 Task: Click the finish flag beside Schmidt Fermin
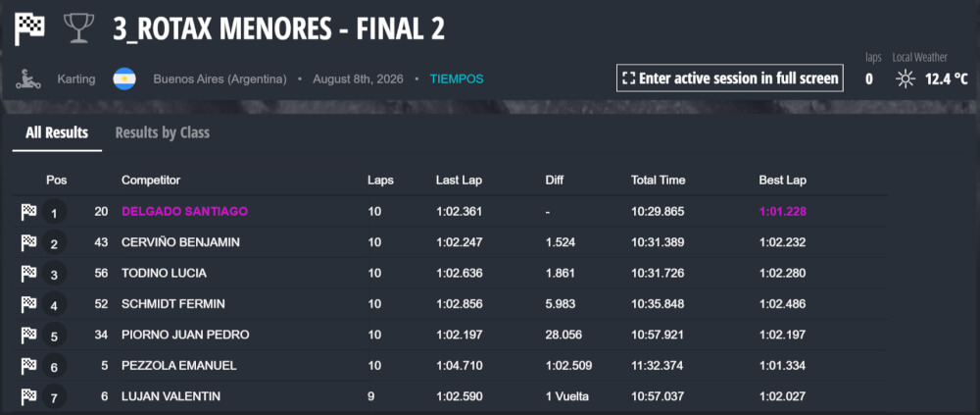point(28,304)
